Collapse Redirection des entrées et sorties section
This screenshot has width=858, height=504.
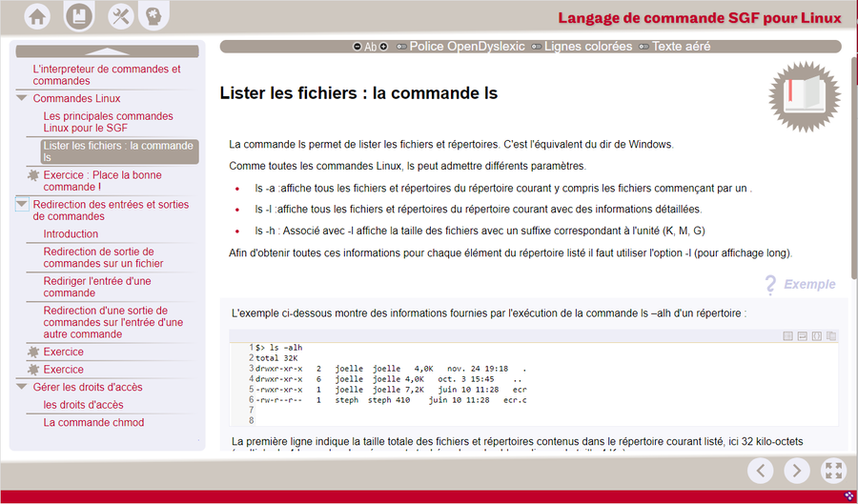tap(22, 205)
